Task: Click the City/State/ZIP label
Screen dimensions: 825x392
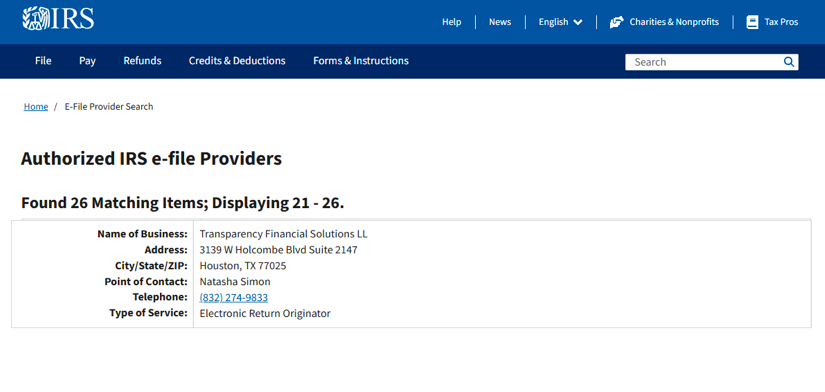Action: pyautogui.click(x=152, y=266)
